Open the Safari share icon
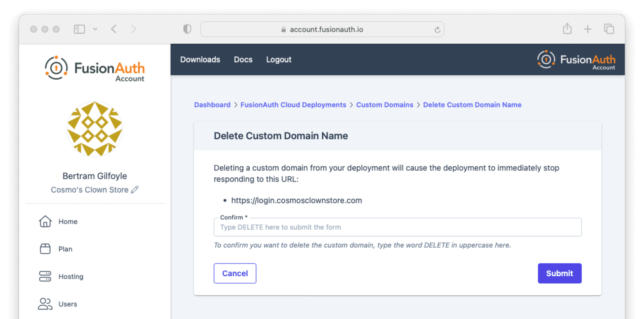This screenshot has height=319, width=644. click(567, 29)
